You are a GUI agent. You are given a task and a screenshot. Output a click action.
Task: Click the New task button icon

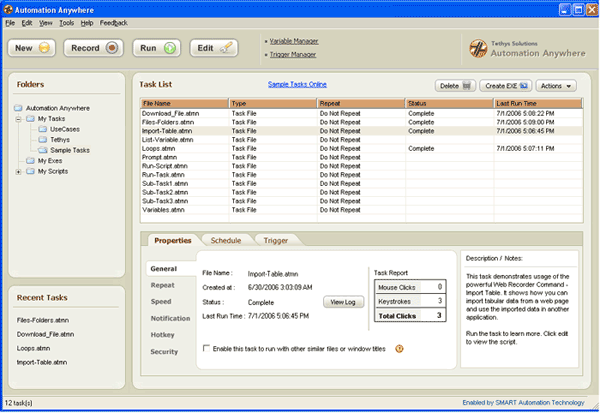coord(45,48)
